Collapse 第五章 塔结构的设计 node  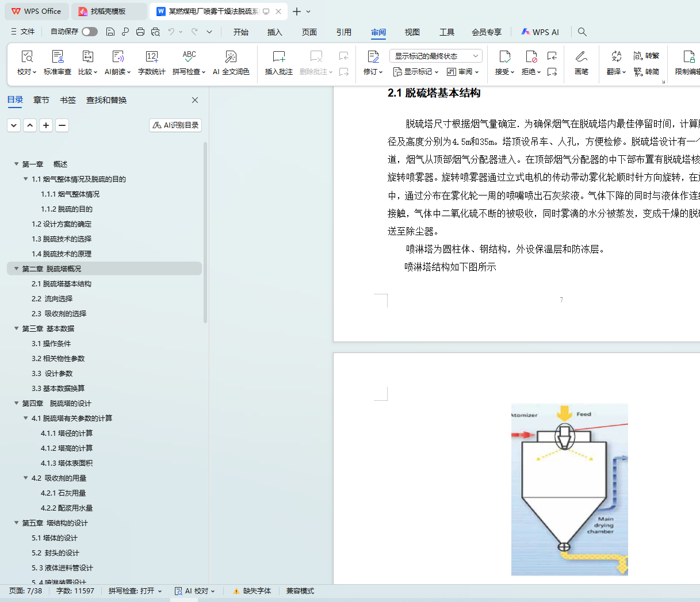(17, 523)
